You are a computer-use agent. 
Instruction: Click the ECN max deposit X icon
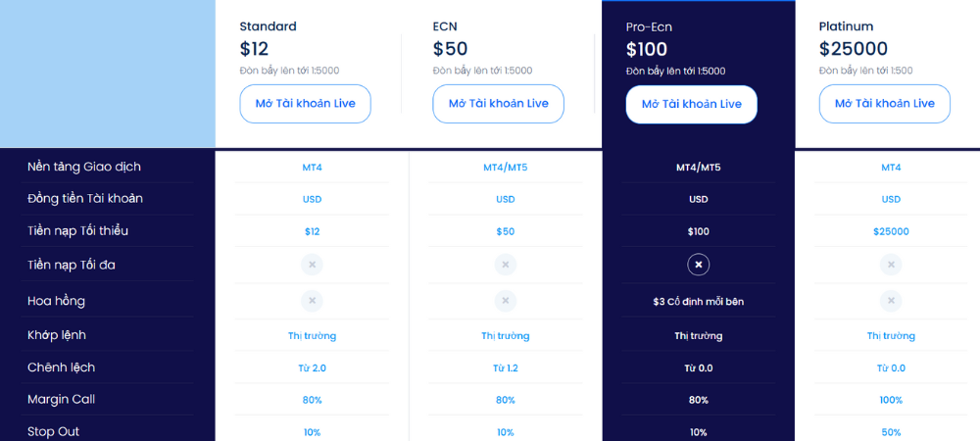[x=506, y=265]
